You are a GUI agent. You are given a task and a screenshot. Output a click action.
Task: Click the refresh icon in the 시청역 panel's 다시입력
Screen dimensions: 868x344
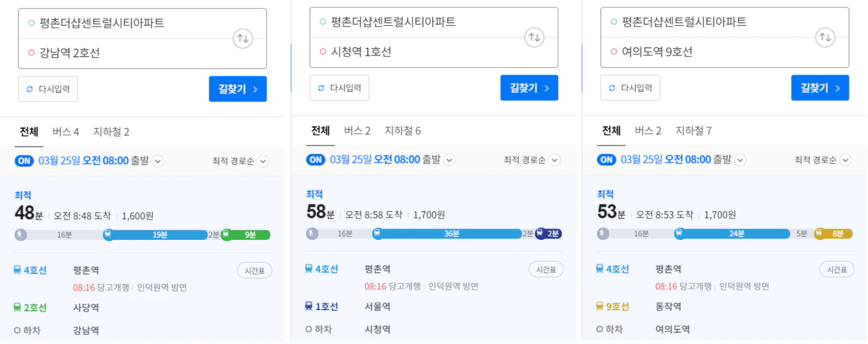click(x=320, y=88)
